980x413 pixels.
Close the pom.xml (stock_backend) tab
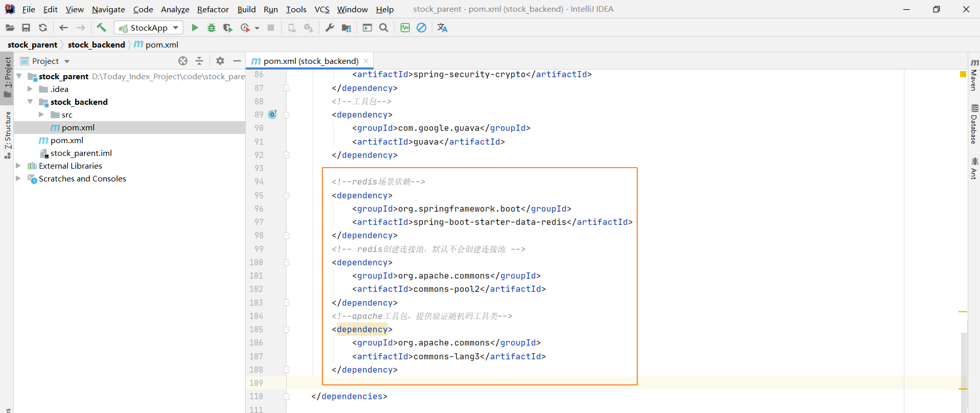[366, 61]
